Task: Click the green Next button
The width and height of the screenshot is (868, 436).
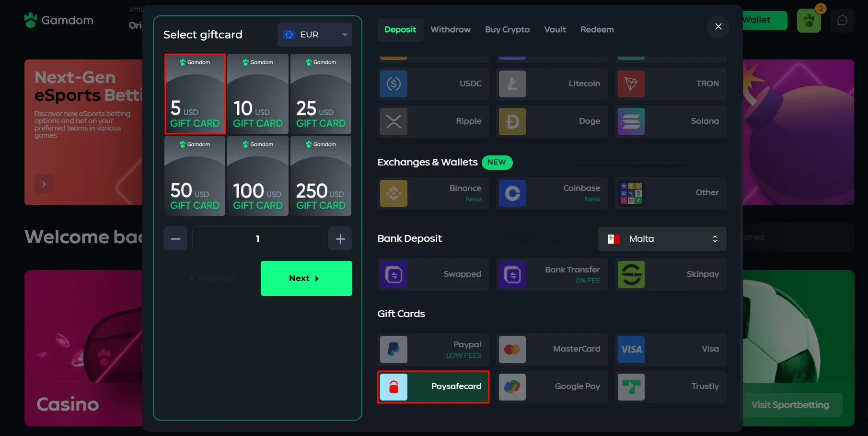Action: coord(306,278)
